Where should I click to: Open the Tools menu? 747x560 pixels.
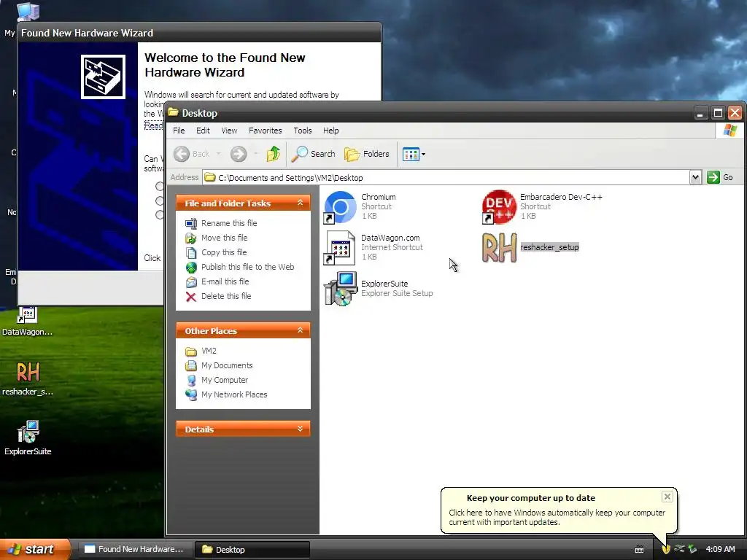click(303, 131)
